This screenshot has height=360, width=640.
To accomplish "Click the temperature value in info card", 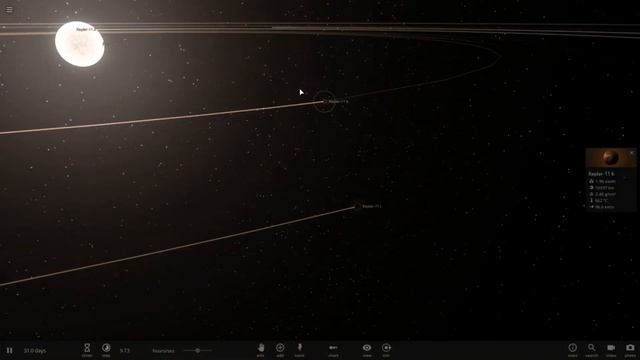I will point(602,201).
